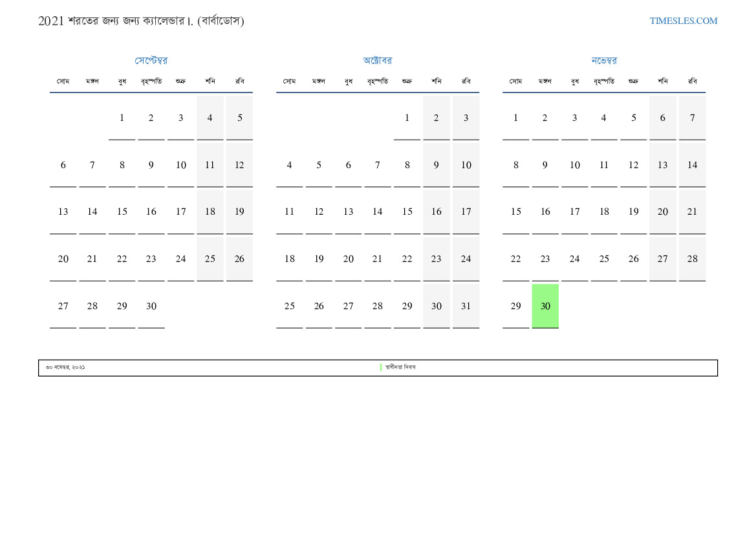This screenshot has height=535, width=756.
Task: Click the calendar page title text
Action: point(141,21)
